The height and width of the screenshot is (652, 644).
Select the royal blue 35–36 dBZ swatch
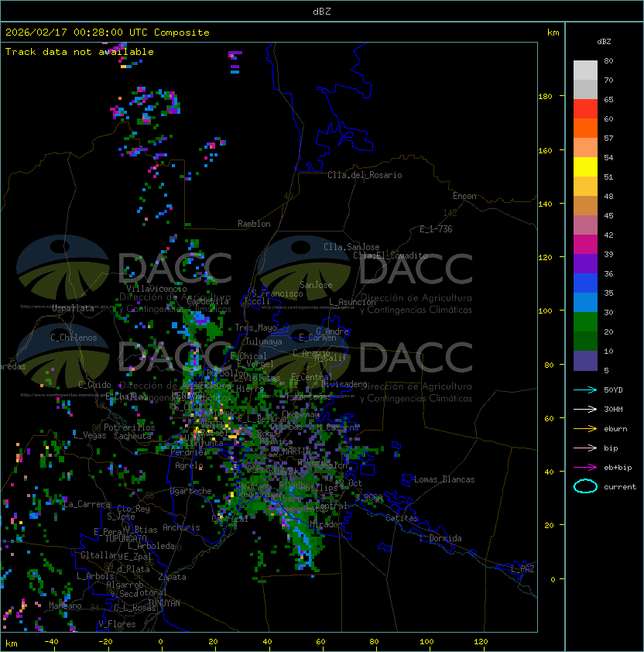coord(585,283)
